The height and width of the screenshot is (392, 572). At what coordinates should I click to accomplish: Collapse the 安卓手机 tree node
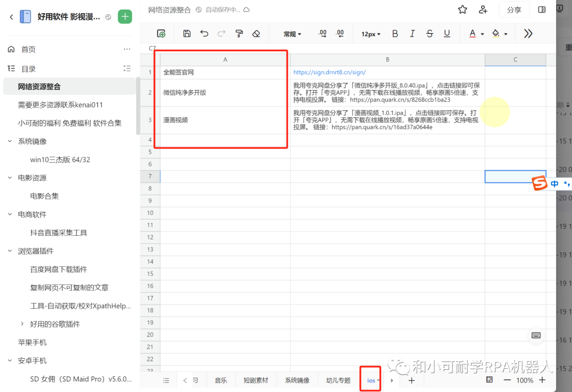tap(10, 360)
